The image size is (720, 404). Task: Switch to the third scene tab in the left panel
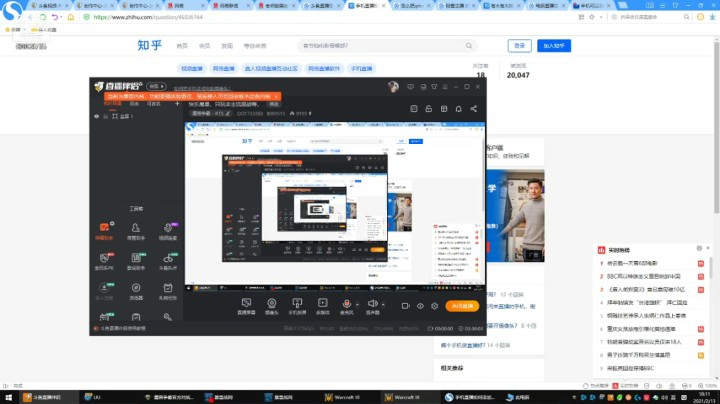154,104
